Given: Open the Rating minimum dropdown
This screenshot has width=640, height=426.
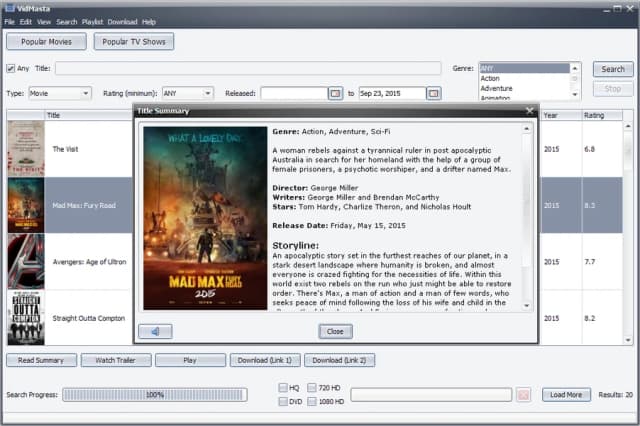Looking at the screenshot, I should point(188,93).
